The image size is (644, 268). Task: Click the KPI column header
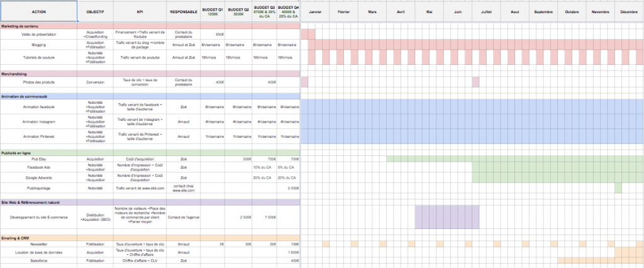(x=140, y=12)
